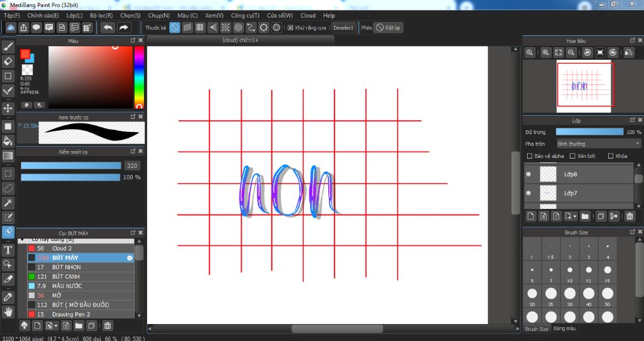This screenshot has height=341, width=644.
Task: Click the Undo arrow
Action: pos(108,28)
